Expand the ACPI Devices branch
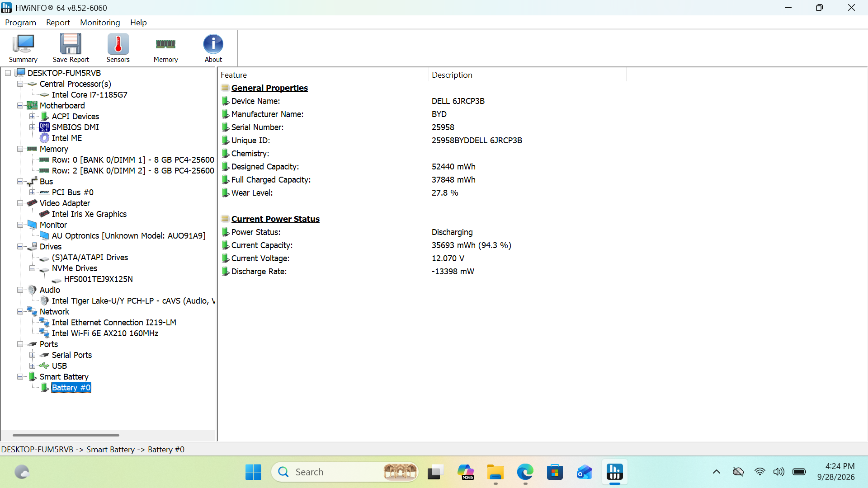Image resolution: width=868 pixels, height=488 pixels. click(x=32, y=117)
